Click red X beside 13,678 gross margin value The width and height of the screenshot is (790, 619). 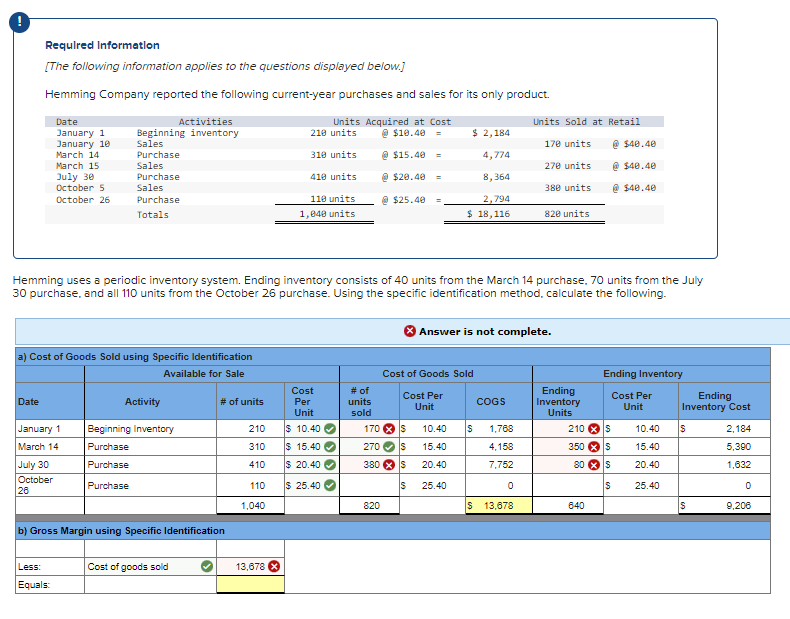click(x=274, y=567)
